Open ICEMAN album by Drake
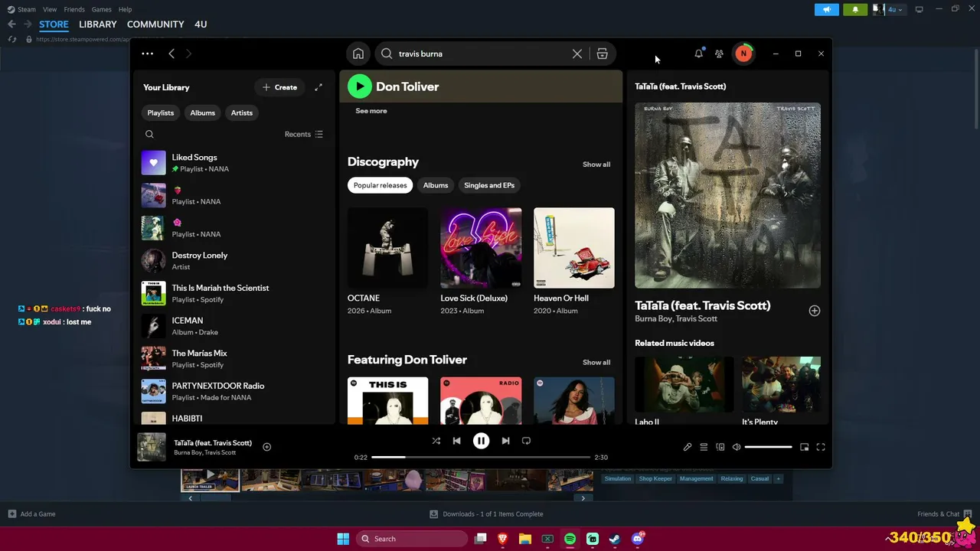Screen dimensions: 980x551 point(234,326)
